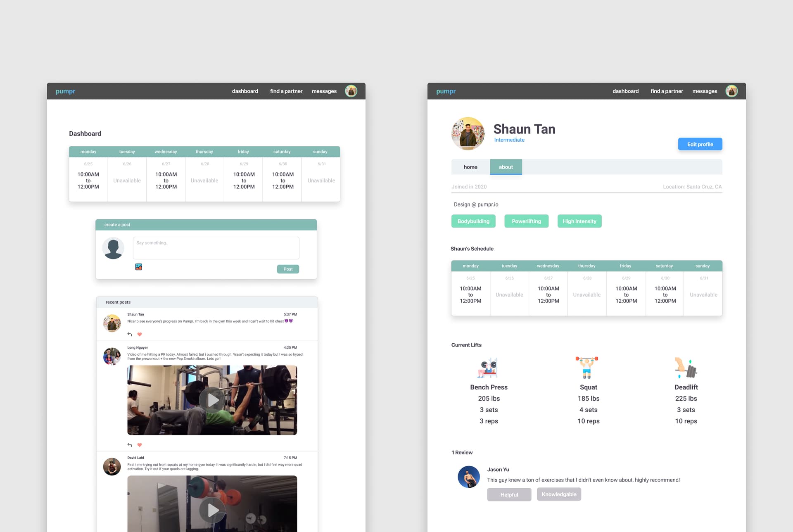
Task: Open the profile avatar in the navigation bar
Action: tap(351, 91)
